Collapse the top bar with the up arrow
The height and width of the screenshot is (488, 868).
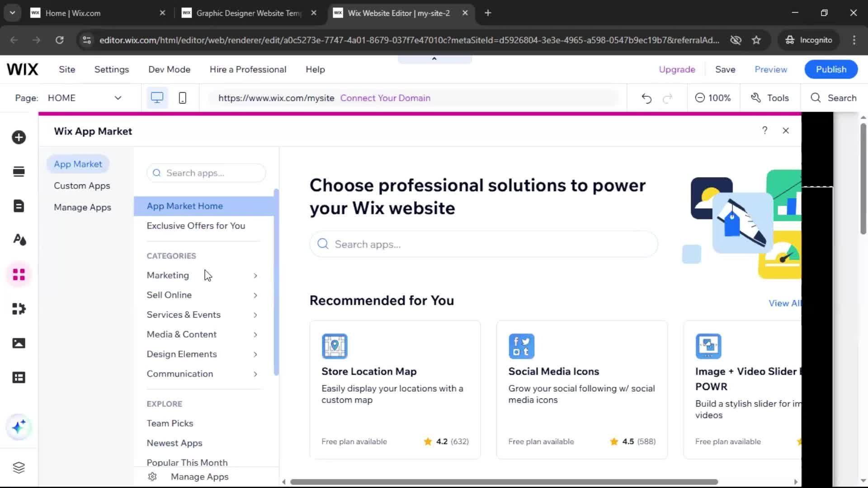[x=434, y=59]
